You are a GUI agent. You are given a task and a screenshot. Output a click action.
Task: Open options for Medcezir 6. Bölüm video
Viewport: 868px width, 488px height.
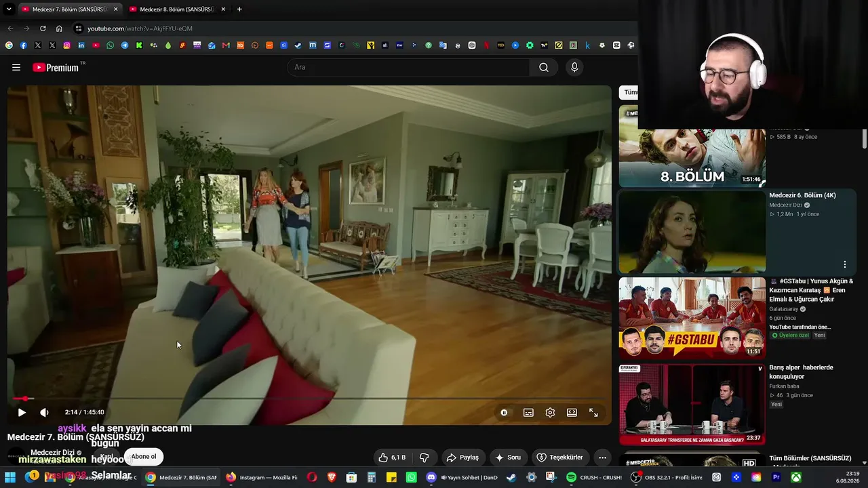[845, 264]
